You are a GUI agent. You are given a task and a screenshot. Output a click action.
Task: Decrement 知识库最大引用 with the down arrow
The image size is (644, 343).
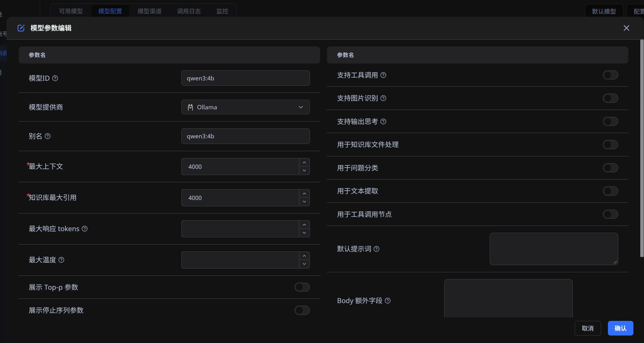[304, 202]
